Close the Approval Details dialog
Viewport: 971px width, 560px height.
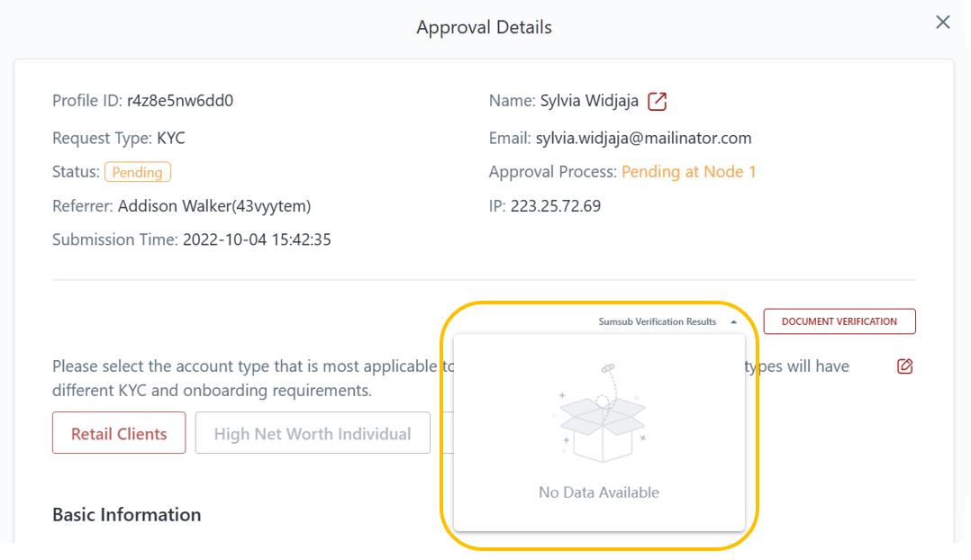tap(942, 23)
